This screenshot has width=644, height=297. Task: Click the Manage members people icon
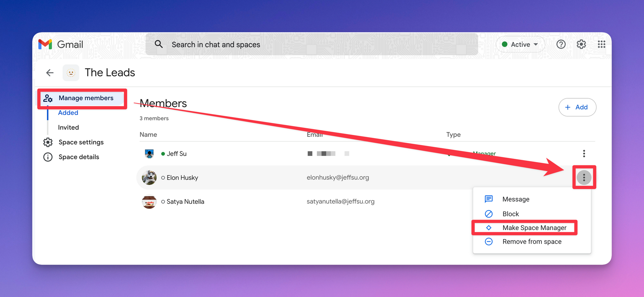point(48,98)
